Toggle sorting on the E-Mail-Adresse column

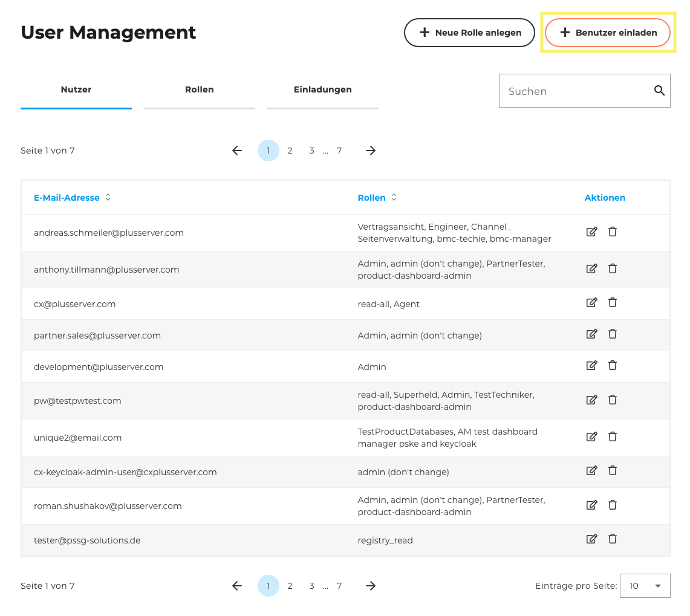tap(108, 197)
